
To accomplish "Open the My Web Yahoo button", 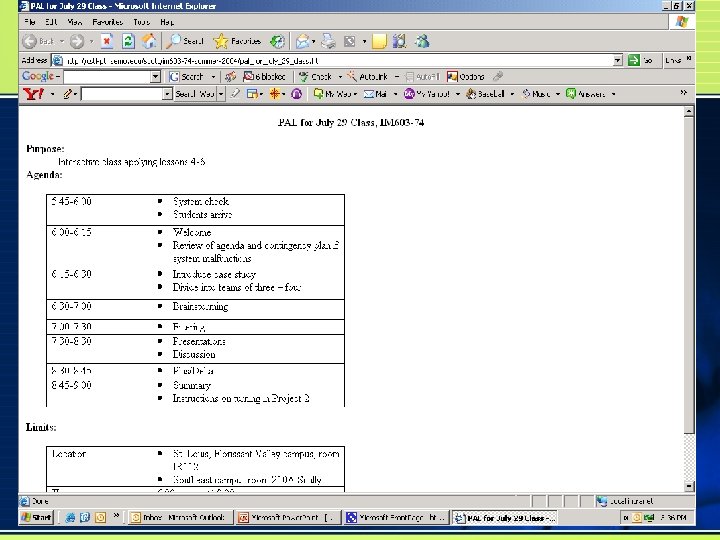I will pyautogui.click(x=333, y=94).
